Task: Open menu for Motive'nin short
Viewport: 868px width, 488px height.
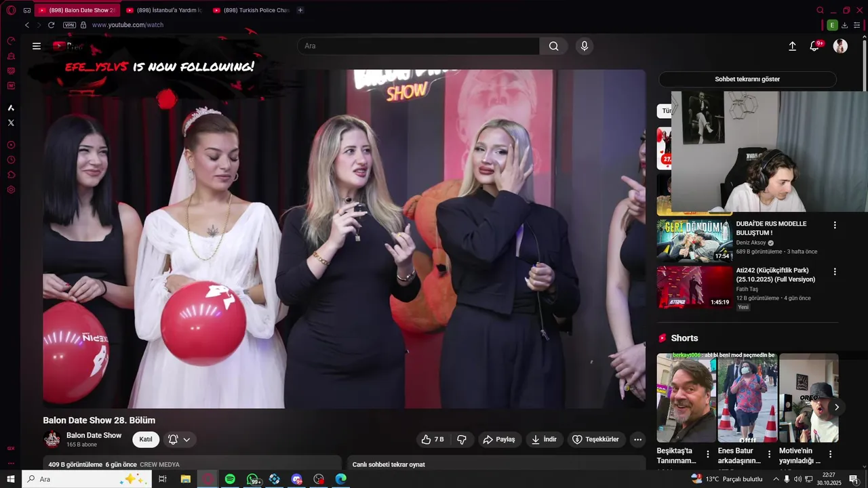Action: pos(830,454)
